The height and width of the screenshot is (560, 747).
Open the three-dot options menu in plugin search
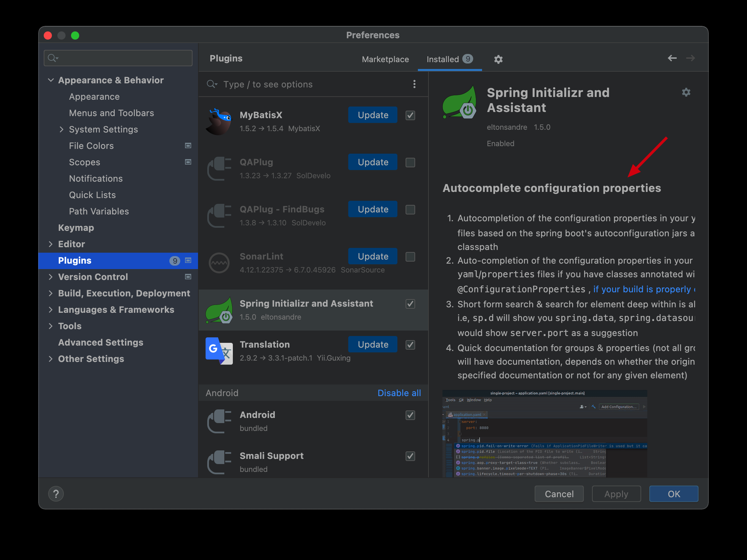[414, 84]
